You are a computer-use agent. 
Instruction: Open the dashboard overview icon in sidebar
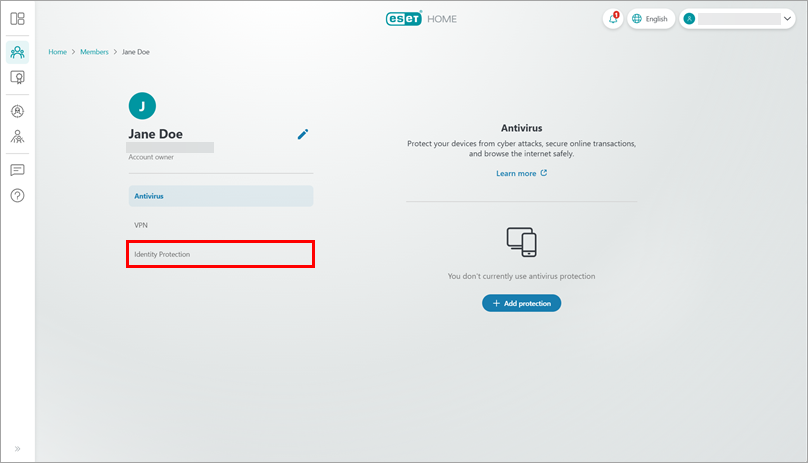(17, 18)
